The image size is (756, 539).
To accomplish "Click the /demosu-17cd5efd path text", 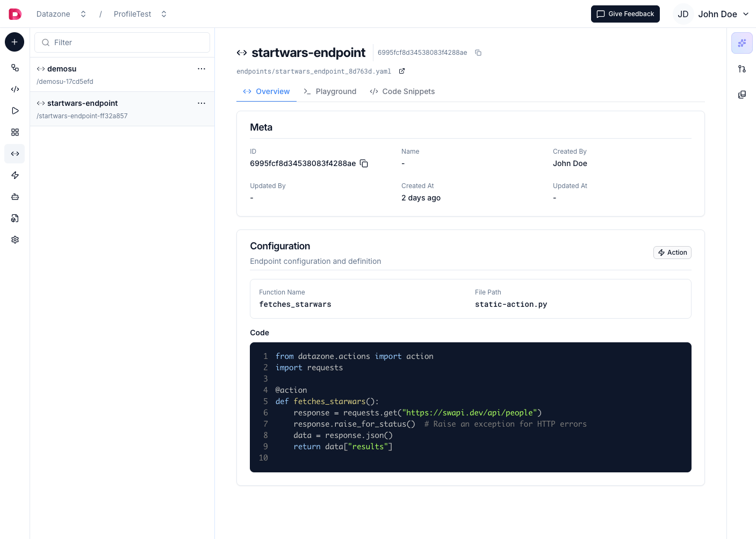I will point(65,82).
